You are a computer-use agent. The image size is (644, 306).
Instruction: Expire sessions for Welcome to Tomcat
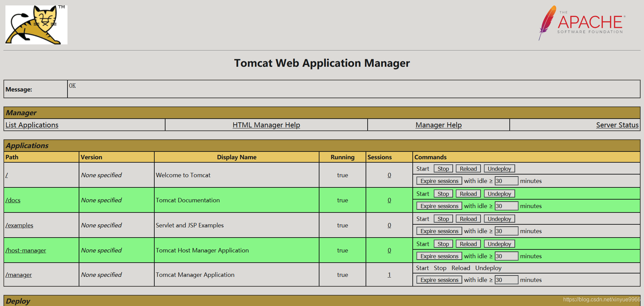440,181
